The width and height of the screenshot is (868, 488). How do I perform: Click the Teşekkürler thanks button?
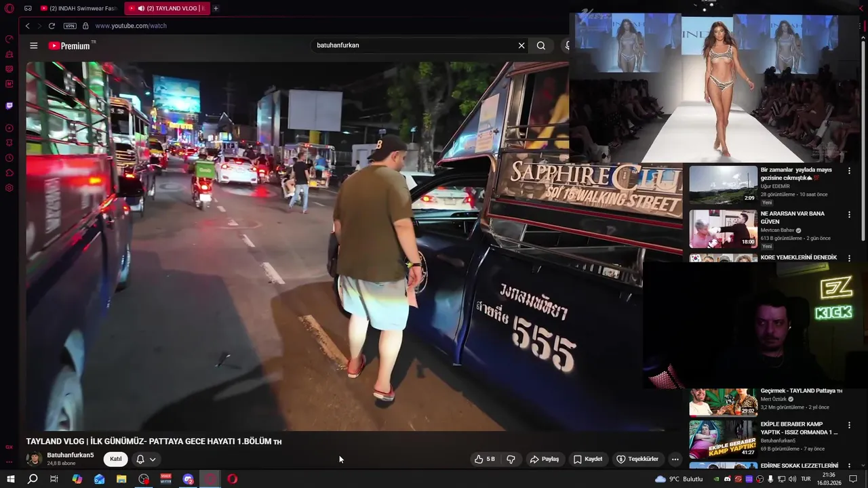pyautogui.click(x=637, y=459)
